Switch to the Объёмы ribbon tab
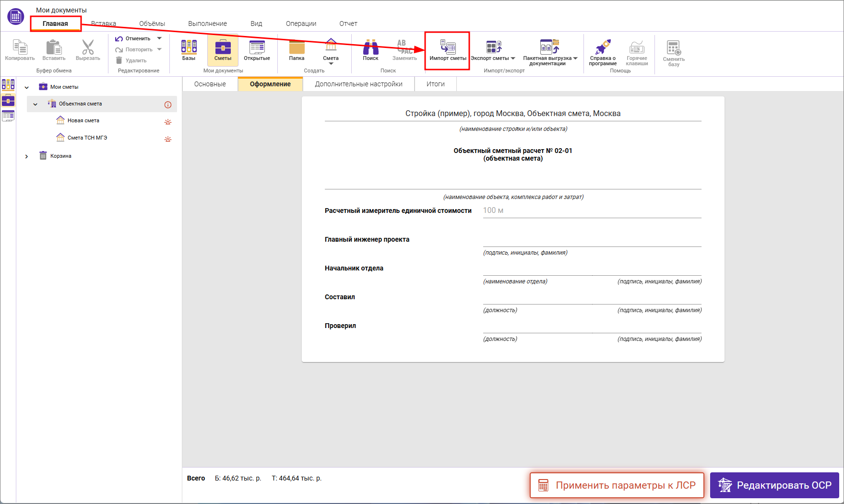This screenshot has height=504, width=844. click(152, 23)
